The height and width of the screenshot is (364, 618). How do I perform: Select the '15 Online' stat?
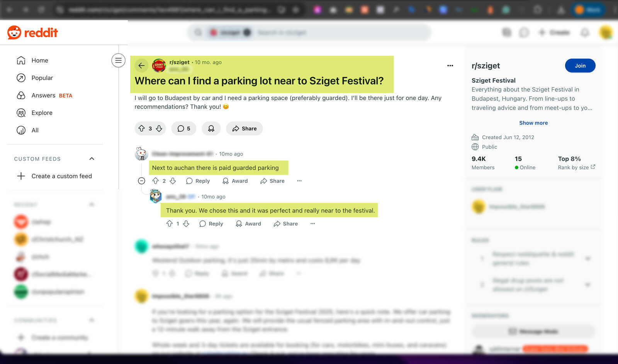point(525,163)
